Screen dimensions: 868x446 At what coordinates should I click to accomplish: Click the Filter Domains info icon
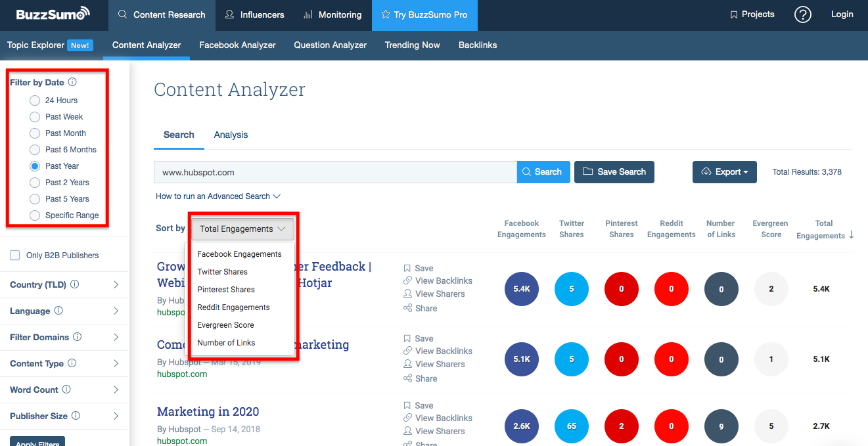tap(78, 337)
